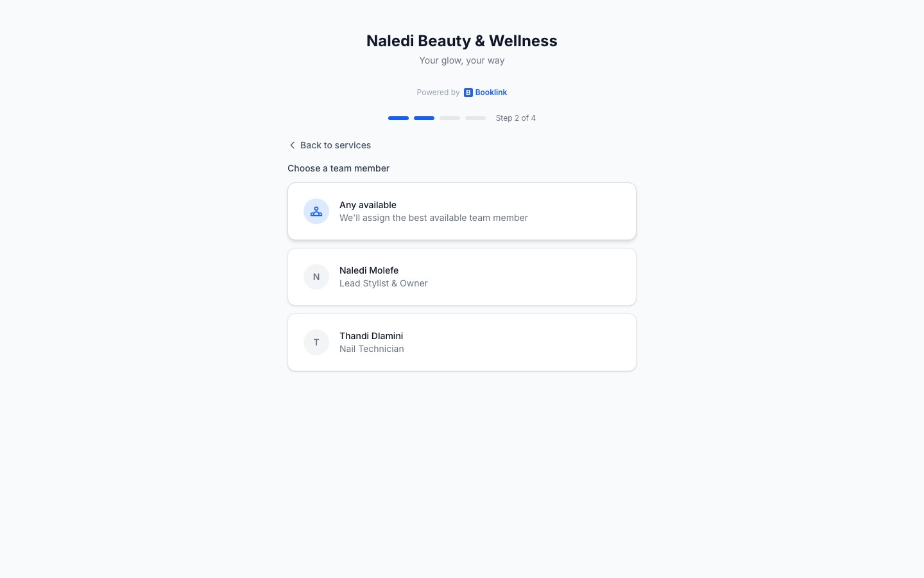Open the Booklink link text
Image resolution: width=924 pixels, height=578 pixels.
491,92
